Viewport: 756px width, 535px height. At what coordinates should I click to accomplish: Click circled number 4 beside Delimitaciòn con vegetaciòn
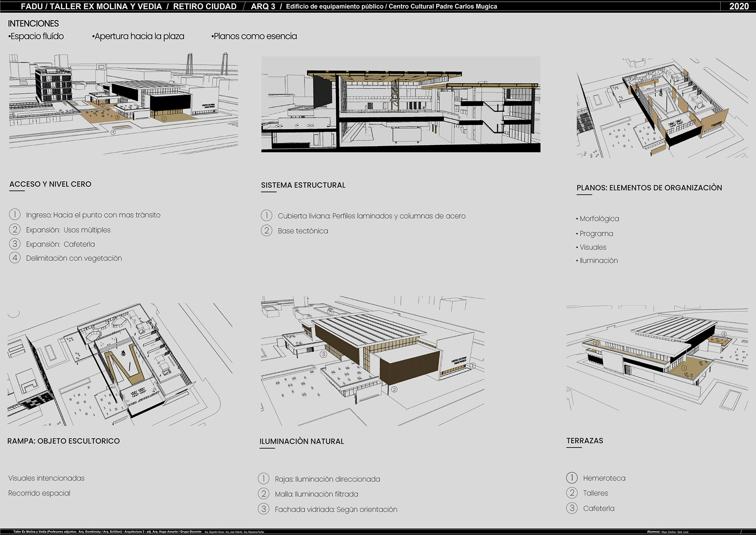(x=15, y=258)
